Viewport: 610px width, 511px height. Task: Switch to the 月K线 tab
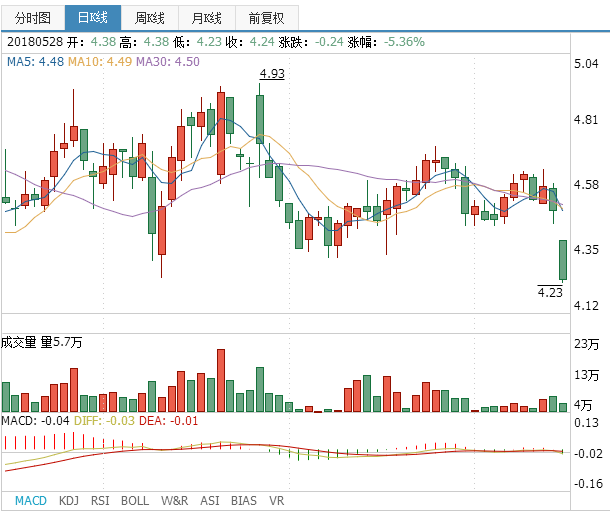point(207,18)
